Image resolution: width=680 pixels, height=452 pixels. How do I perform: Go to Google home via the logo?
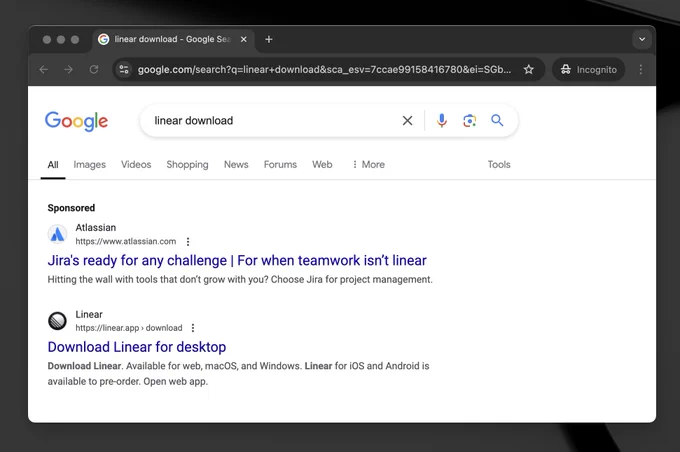(76, 121)
